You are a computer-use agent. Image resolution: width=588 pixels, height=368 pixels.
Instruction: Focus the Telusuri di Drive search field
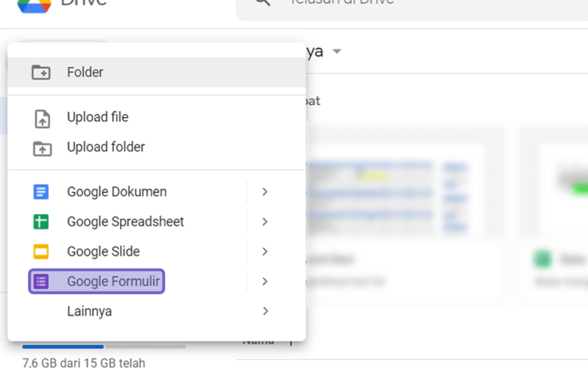(412, 7)
